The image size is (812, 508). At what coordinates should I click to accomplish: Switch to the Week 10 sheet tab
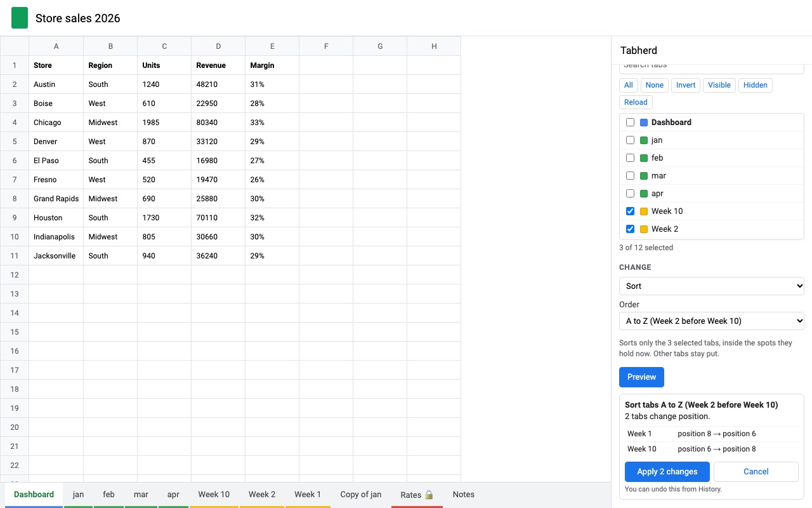[214, 495]
